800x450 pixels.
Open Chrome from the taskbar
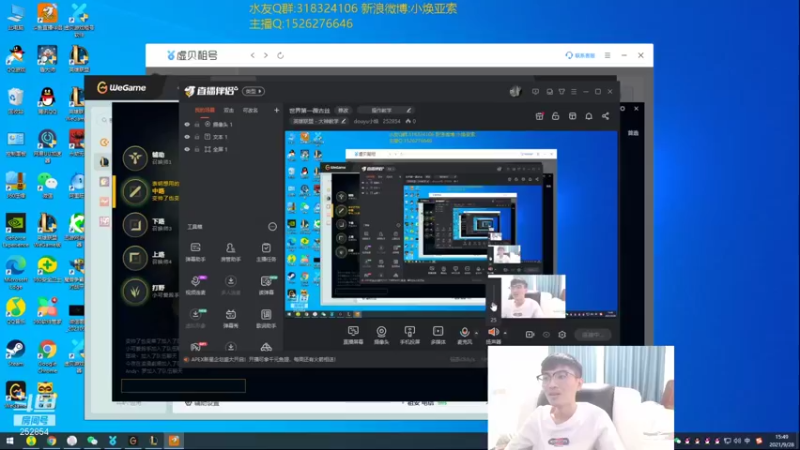click(x=52, y=441)
